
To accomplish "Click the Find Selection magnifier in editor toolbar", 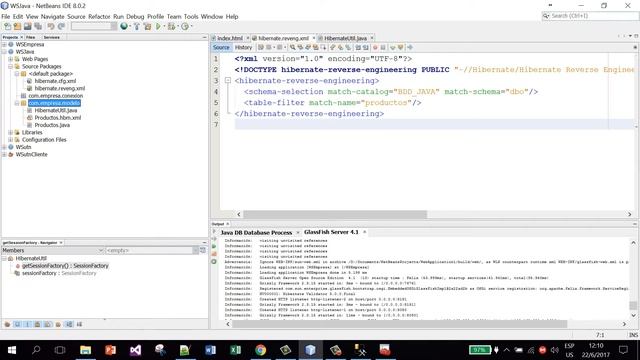I will coord(292,47).
